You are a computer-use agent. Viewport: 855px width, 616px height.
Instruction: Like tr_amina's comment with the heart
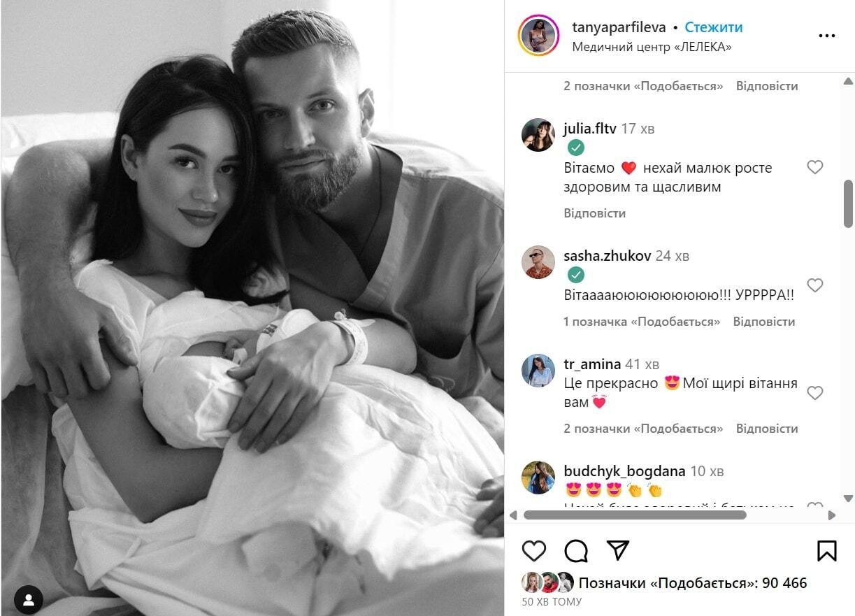tap(815, 393)
